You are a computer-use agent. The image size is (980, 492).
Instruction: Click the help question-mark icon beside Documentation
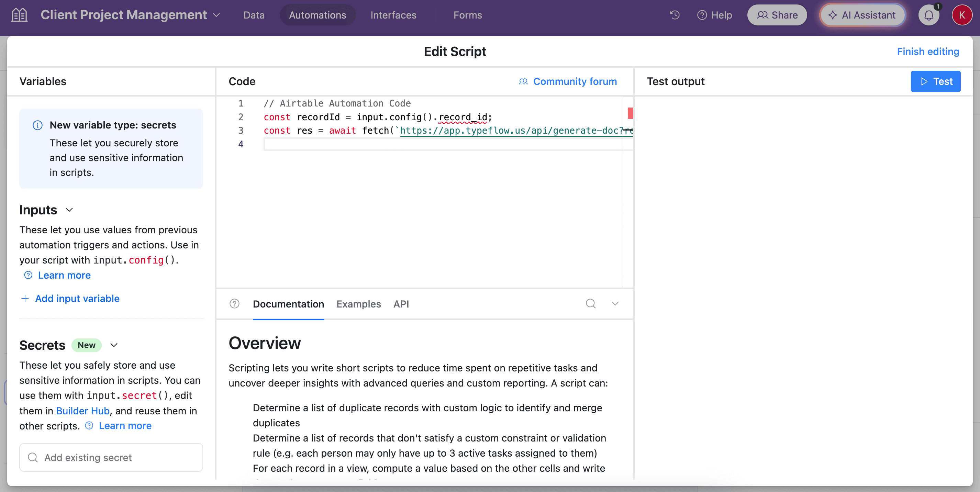click(234, 304)
